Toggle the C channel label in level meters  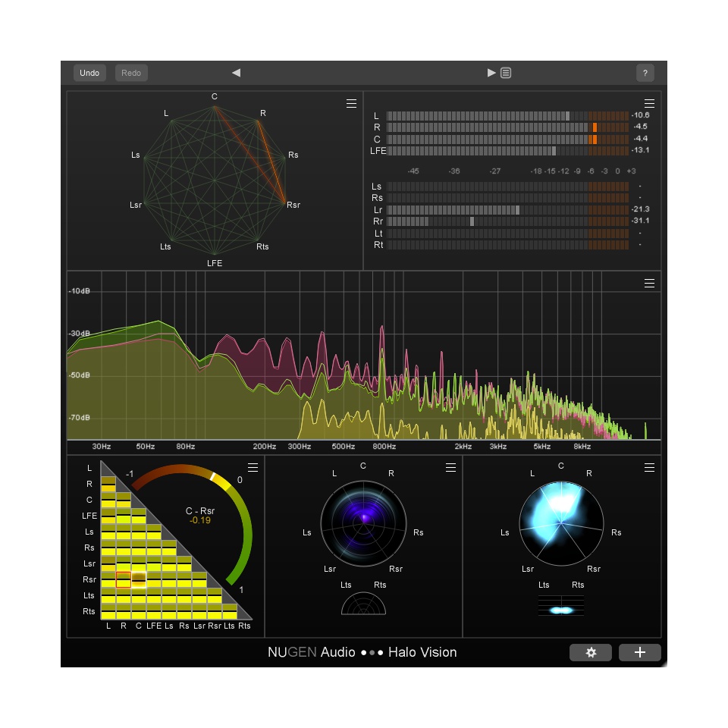(377, 139)
